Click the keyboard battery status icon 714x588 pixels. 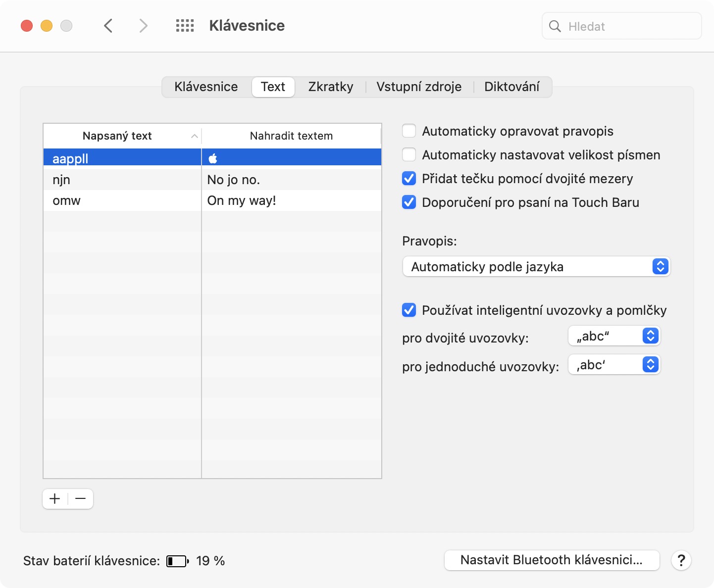(x=177, y=561)
